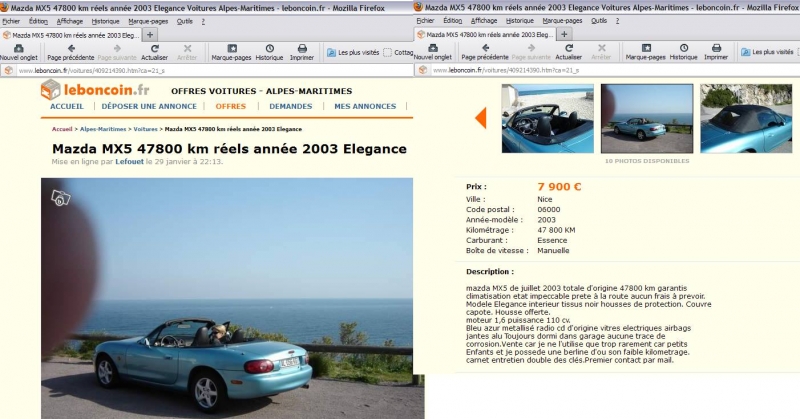Viewport: 800px width, 419px height.
Task: Open new tab plus button in left window
Action: tap(149, 35)
